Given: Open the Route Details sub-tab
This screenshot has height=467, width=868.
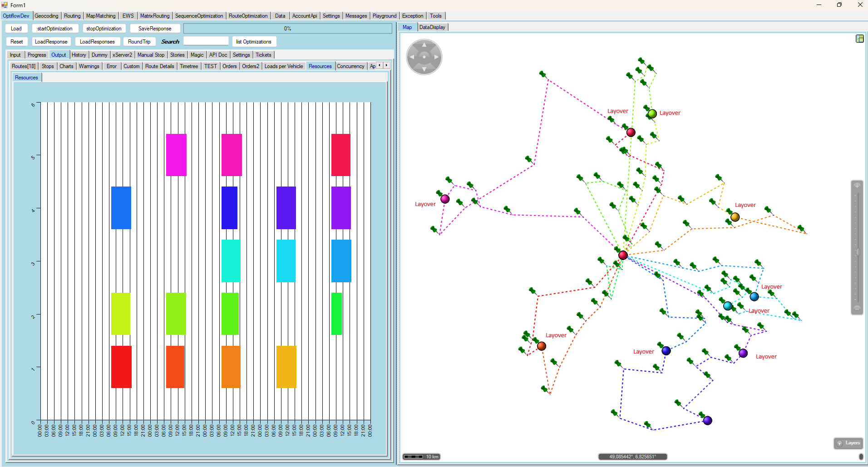Looking at the screenshot, I should coord(159,66).
